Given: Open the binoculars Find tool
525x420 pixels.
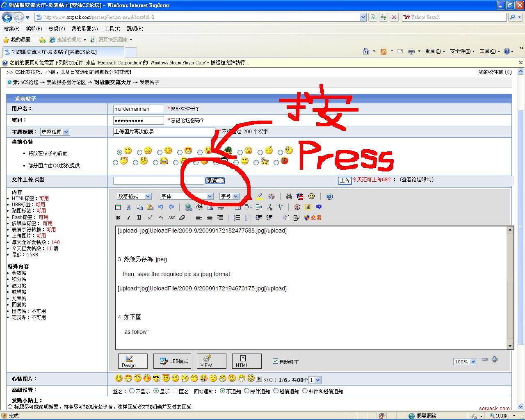Looking at the screenshot, I should point(289,196).
